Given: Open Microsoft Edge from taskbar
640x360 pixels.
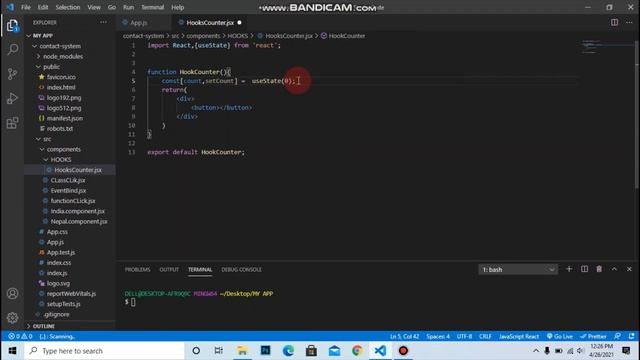Looking at the screenshot, I should point(288,351).
